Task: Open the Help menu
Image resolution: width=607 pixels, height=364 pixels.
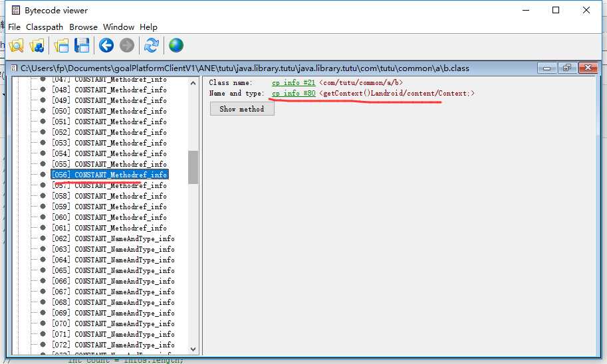Action: click(148, 27)
